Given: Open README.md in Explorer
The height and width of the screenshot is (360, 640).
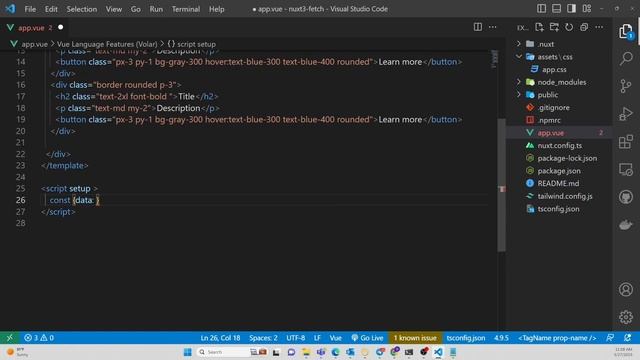Looking at the screenshot, I should click(559, 183).
